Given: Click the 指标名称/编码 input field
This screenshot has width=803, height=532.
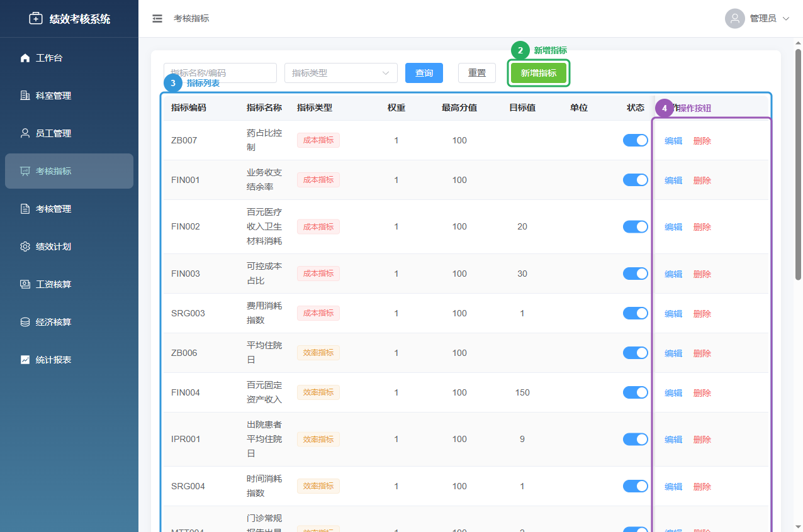Looking at the screenshot, I should 220,73.
